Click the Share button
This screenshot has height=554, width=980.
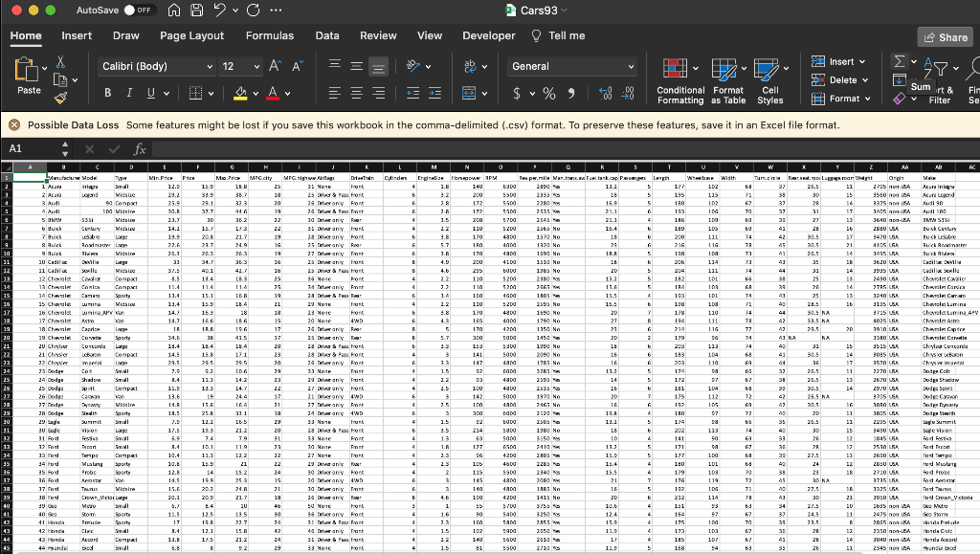[x=946, y=37]
